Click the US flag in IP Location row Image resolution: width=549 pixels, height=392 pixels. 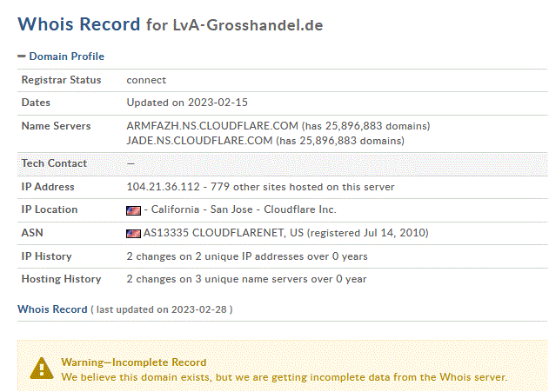click(x=133, y=210)
